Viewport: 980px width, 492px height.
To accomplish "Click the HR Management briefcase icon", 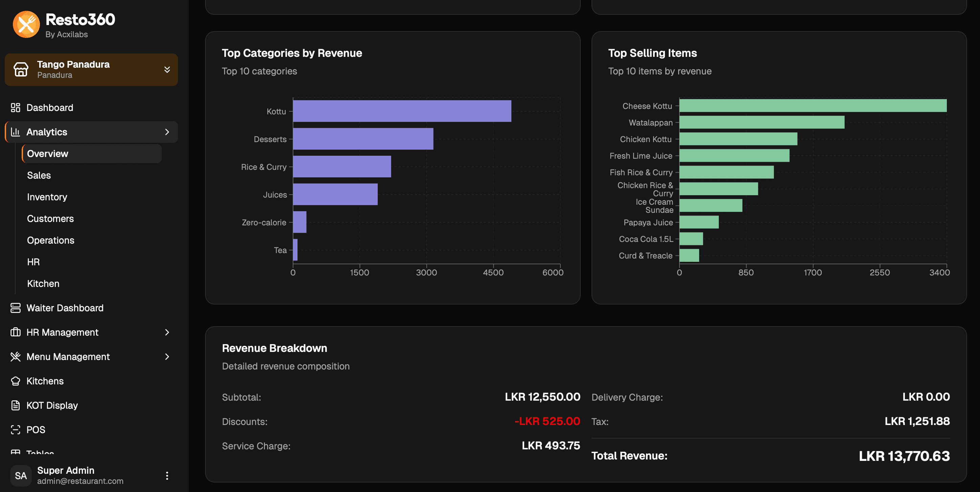I will pyautogui.click(x=16, y=332).
